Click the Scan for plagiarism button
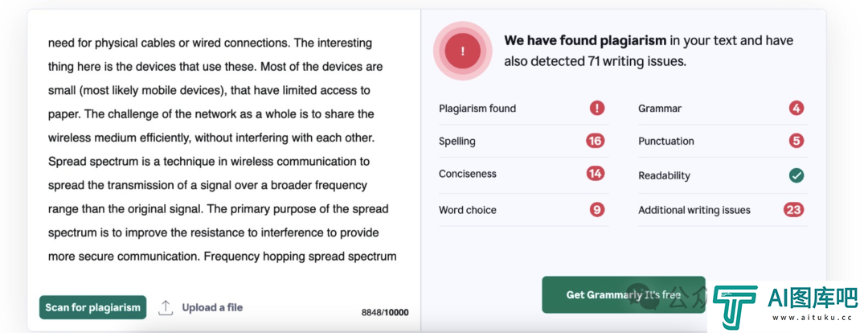 coord(93,307)
